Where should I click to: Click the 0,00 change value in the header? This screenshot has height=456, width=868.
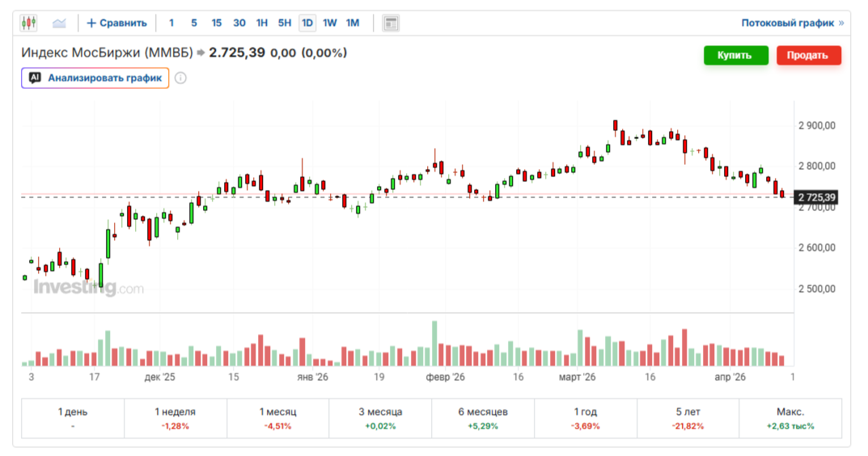(283, 53)
